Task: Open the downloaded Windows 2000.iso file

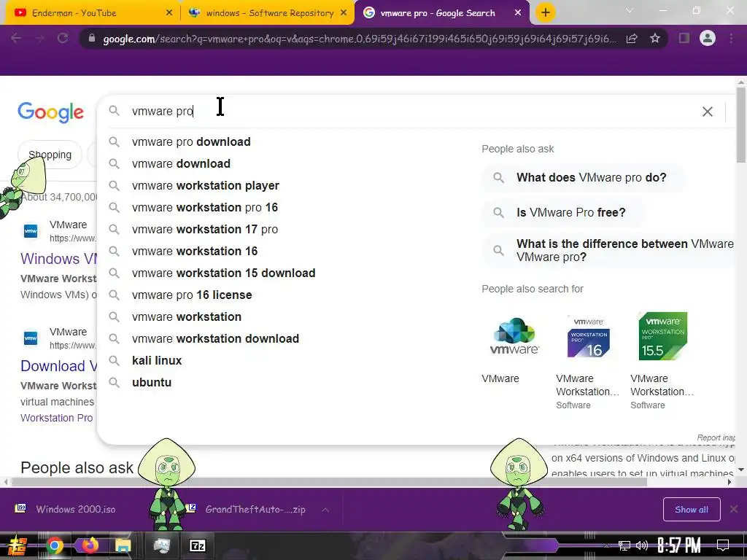Action: click(65, 509)
